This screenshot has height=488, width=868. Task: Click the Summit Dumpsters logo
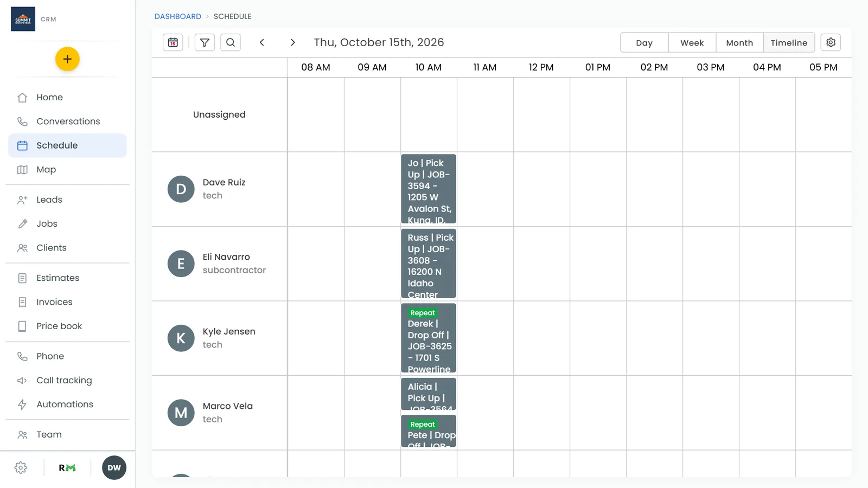pyautogui.click(x=23, y=19)
